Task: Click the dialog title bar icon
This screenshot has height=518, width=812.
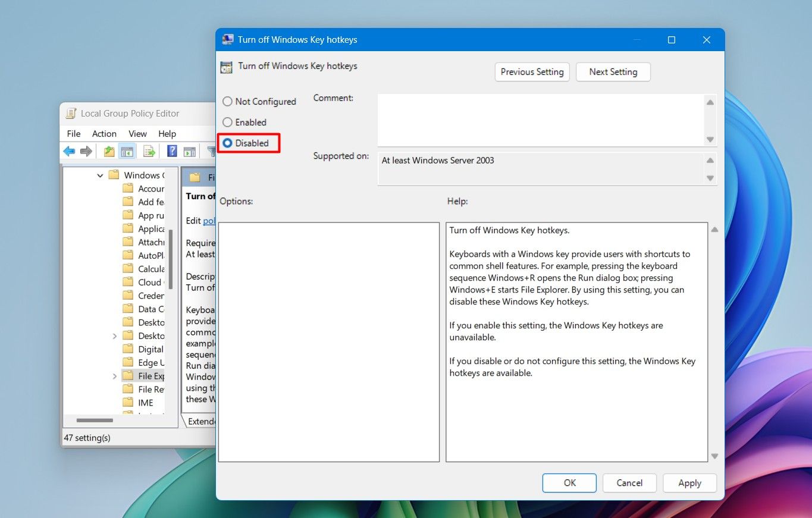Action: coord(227,40)
